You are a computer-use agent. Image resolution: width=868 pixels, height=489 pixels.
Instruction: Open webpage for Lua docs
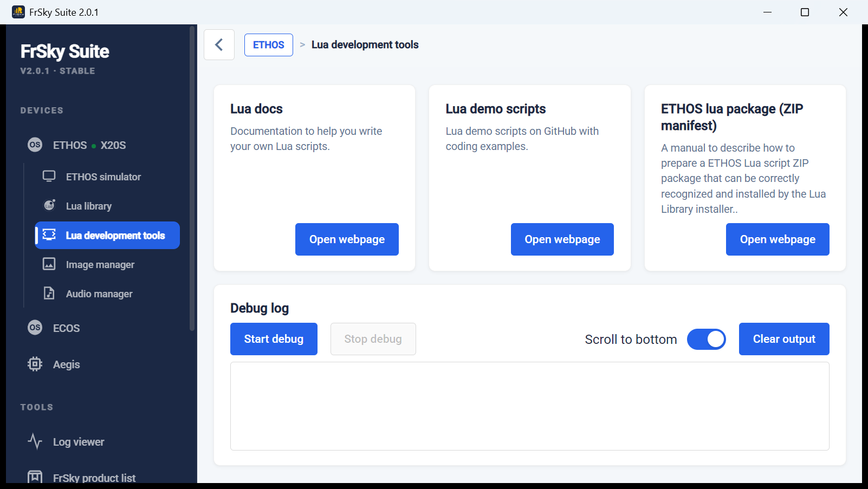347,239
